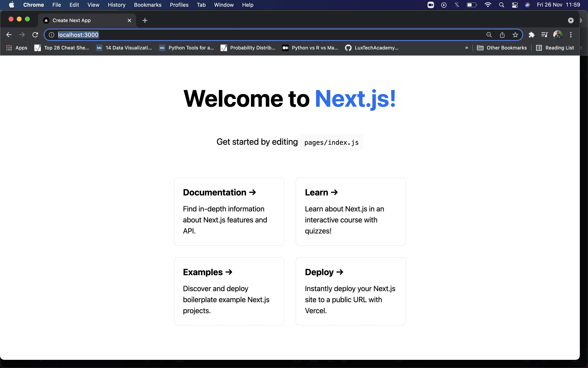588x368 pixels.
Task: Open the Other Bookmarks folder
Action: (502, 48)
